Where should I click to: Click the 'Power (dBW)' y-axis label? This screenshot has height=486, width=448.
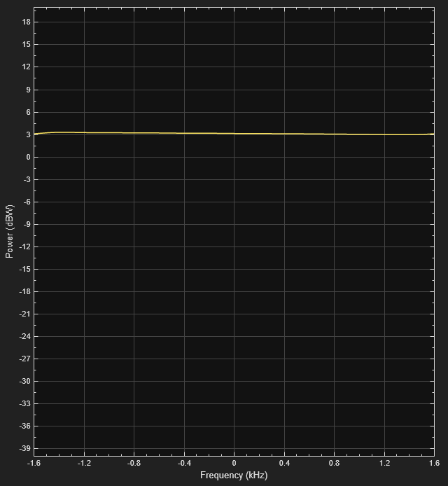click(10, 231)
